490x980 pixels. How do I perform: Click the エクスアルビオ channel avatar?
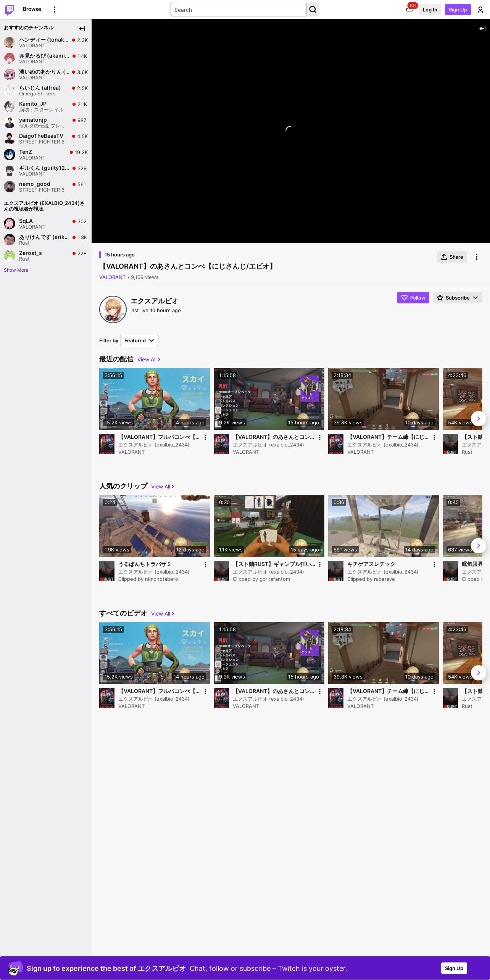pos(113,309)
